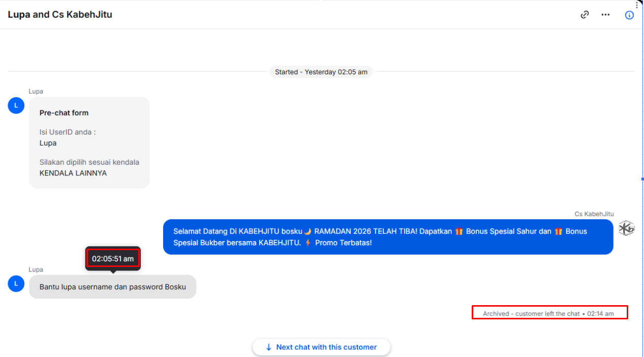The height and width of the screenshot is (357, 644).
Task: Copy chat link via the link icon
Action: click(585, 15)
